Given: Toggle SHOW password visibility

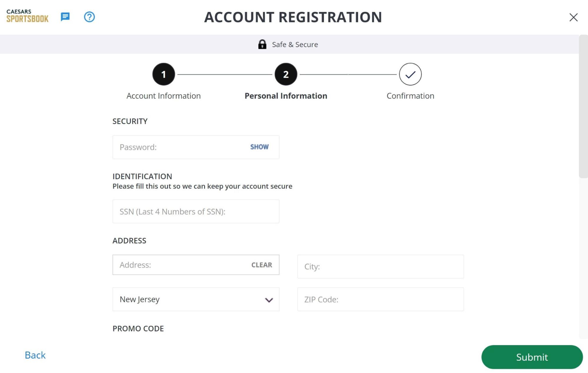Looking at the screenshot, I should click(259, 147).
